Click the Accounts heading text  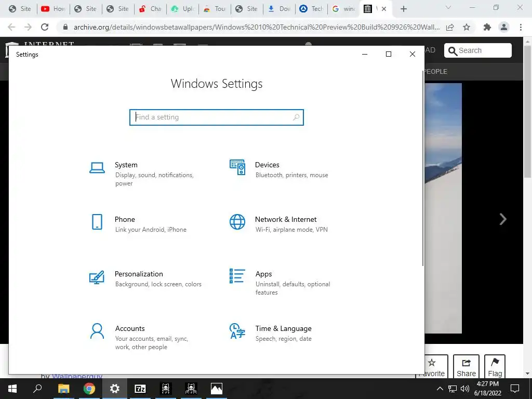tap(130, 328)
